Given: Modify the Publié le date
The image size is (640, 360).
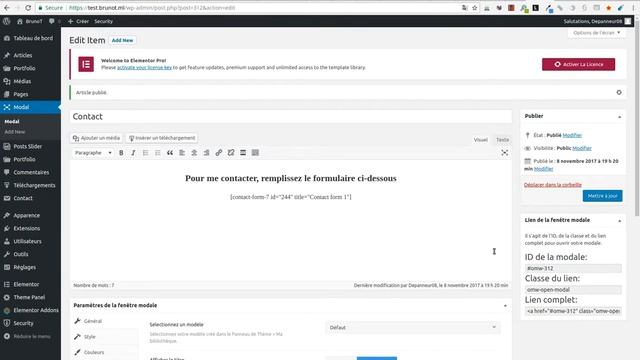Looking at the screenshot, I should coord(543,169).
